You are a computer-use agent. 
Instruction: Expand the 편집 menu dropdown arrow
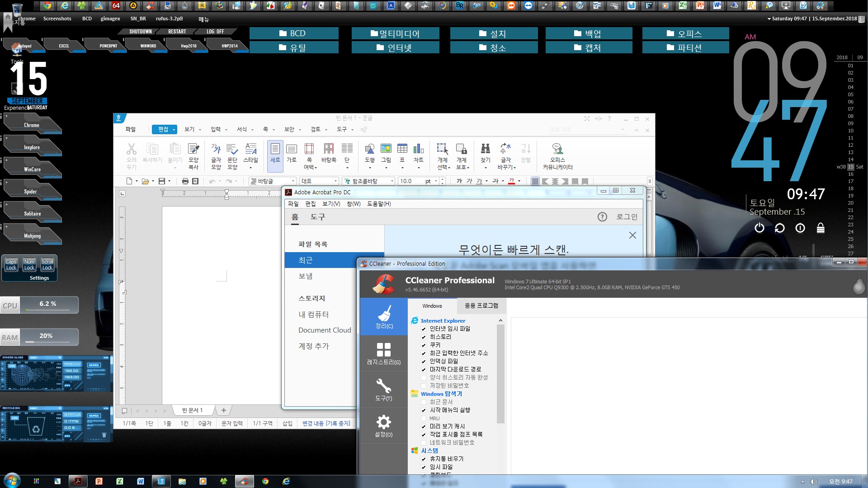pos(174,130)
